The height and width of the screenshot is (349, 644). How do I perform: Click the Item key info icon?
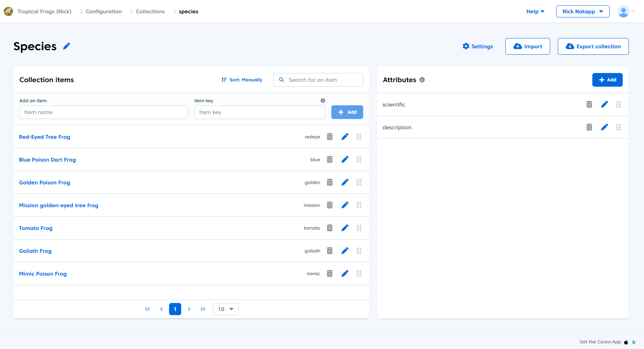point(323,101)
